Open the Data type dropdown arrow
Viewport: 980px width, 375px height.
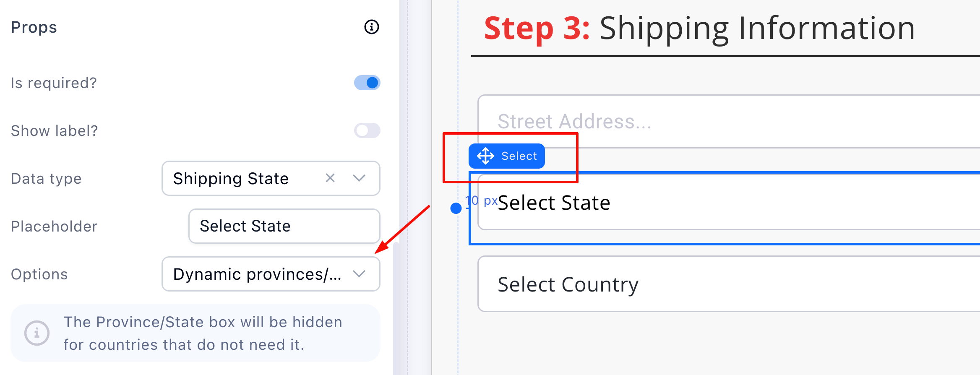pos(359,178)
